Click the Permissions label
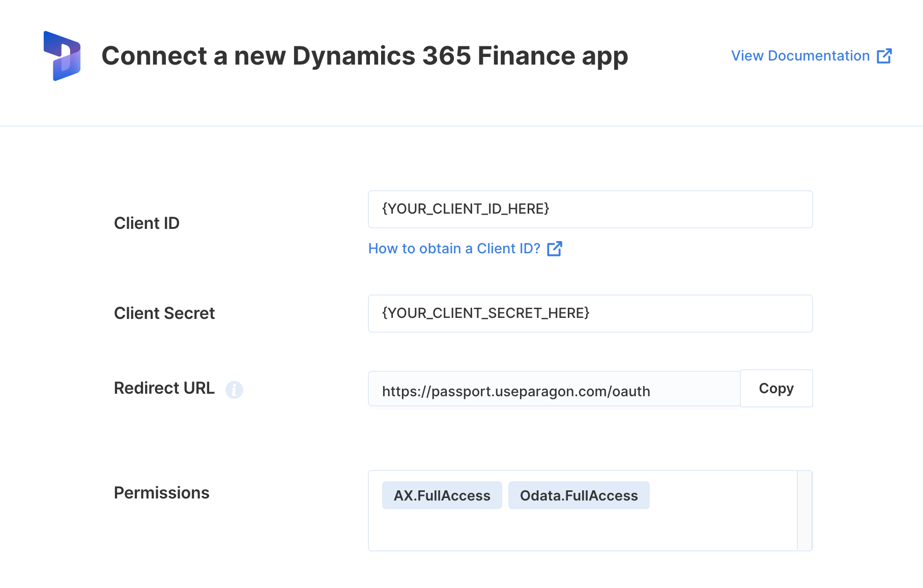The image size is (923, 588). [x=162, y=493]
